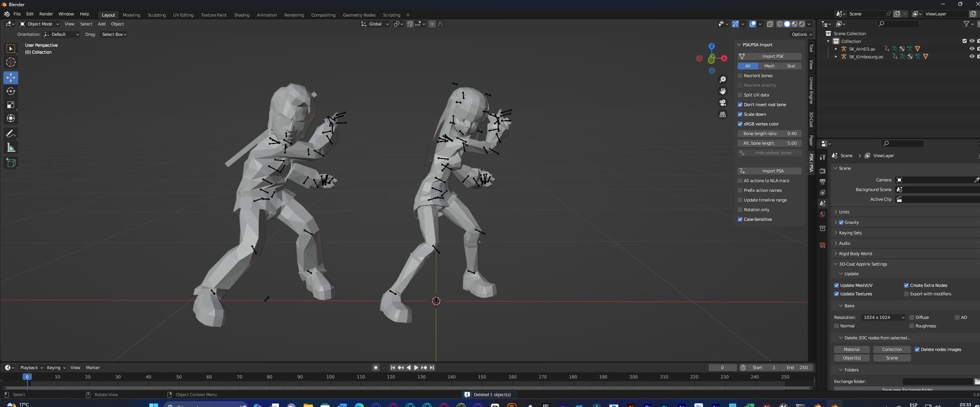980x407 pixels.
Task: Select the Annotate pencil tool
Action: [x=11, y=134]
